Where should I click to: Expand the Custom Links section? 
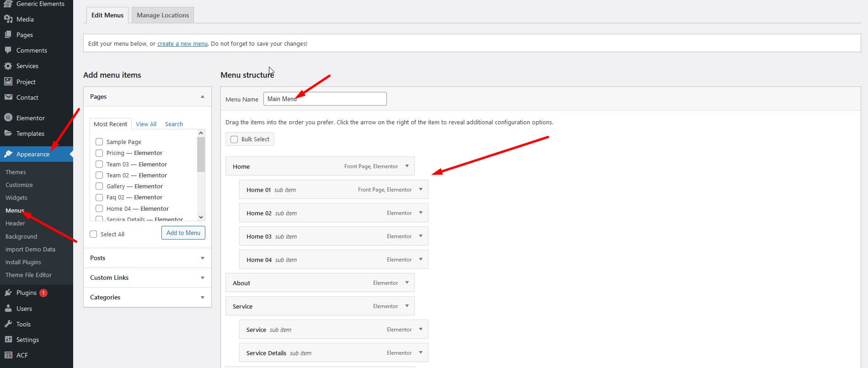[x=202, y=278]
